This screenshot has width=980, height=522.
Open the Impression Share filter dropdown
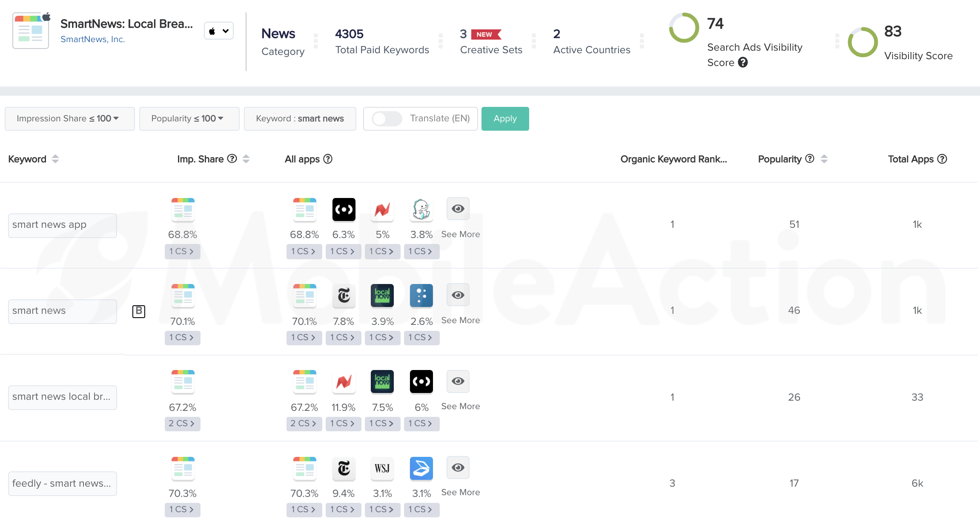click(x=70, y=118)
